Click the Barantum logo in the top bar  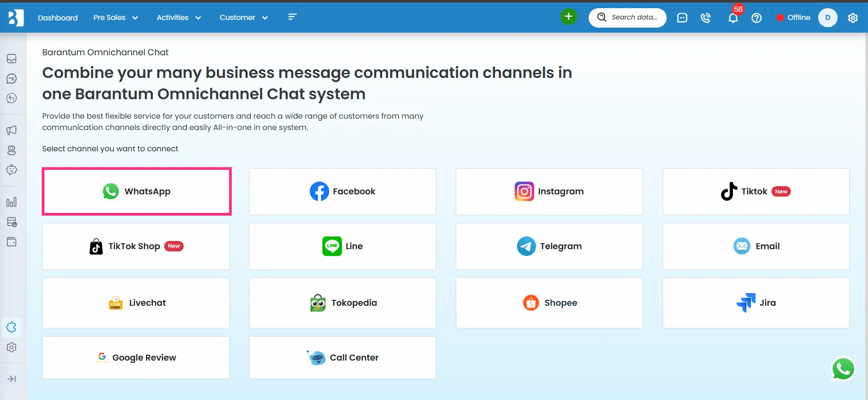tap(15, 18)
